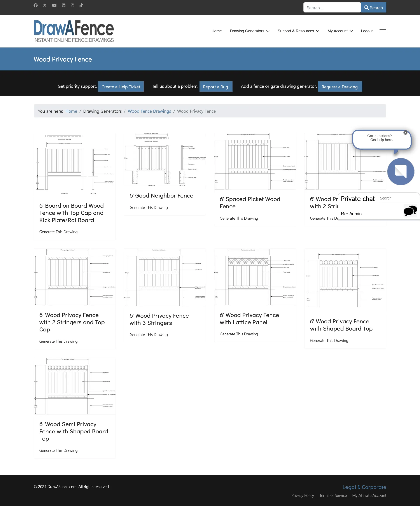This screenshot has width=420, height=506.
Task: Click the TikTok icon
Action: tap(81, 5)
